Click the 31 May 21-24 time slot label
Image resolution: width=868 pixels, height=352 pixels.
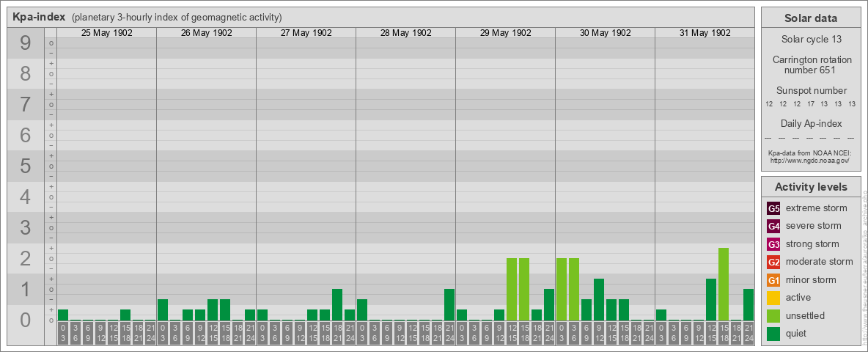point(749,334)
